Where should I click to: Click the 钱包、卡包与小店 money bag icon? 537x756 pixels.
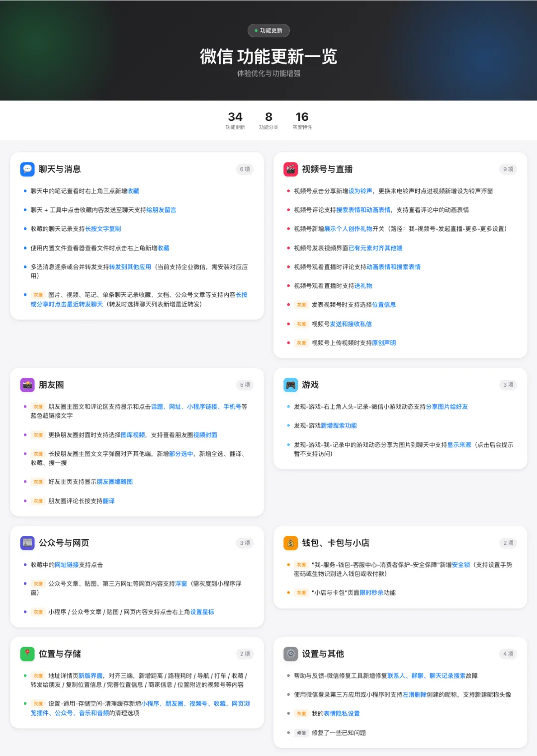(x=290, y=543)
